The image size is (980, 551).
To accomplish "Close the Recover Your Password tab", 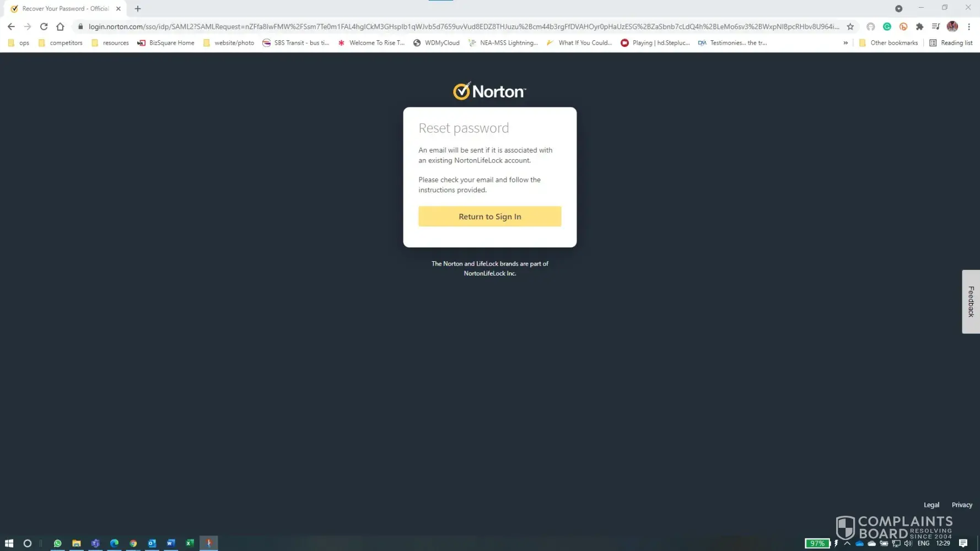I will click(119, 8).
